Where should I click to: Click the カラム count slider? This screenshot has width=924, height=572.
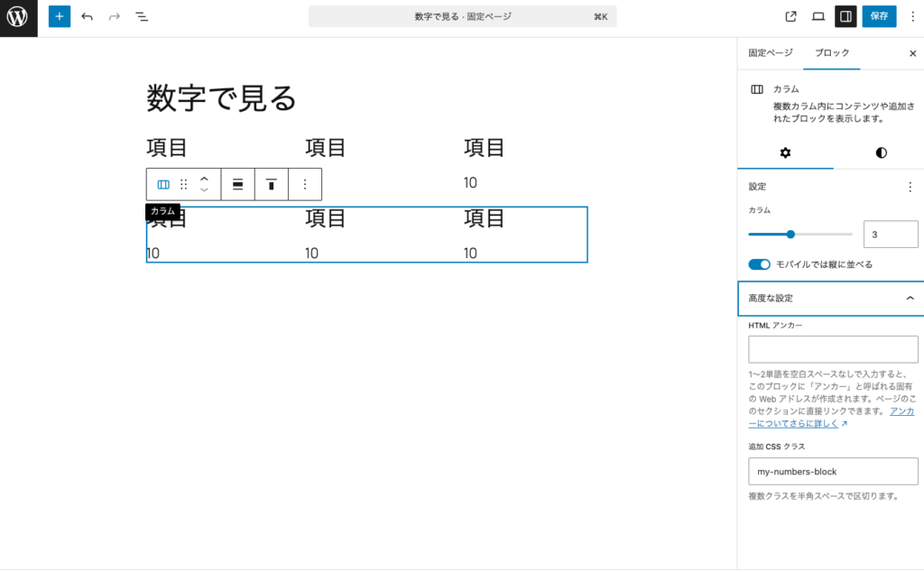tap(791, 234)
